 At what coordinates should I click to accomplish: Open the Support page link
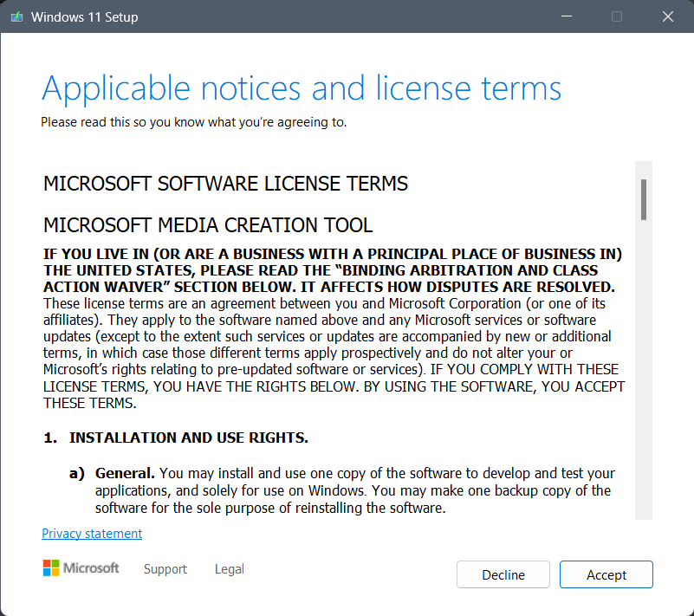click(165, 569)
